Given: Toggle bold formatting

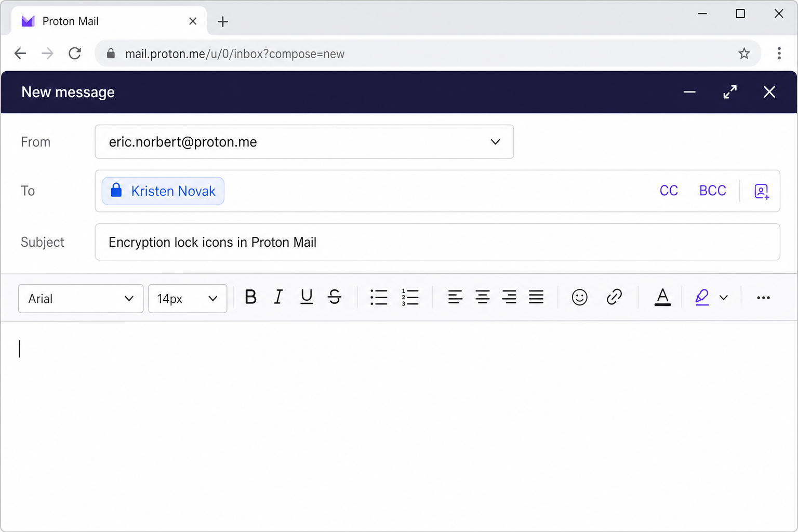Looking at the screenshot, I should (x=250, y=297).
